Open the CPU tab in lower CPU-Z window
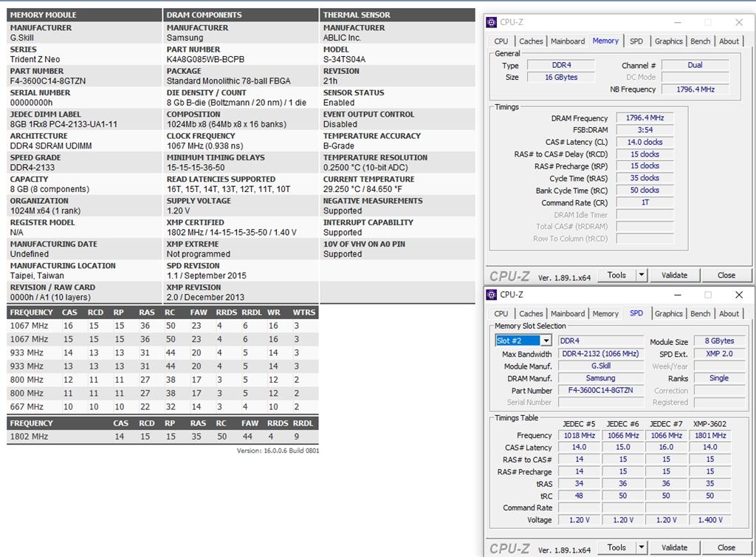Screen dimensions: 756x557 [x=501, y=314]
